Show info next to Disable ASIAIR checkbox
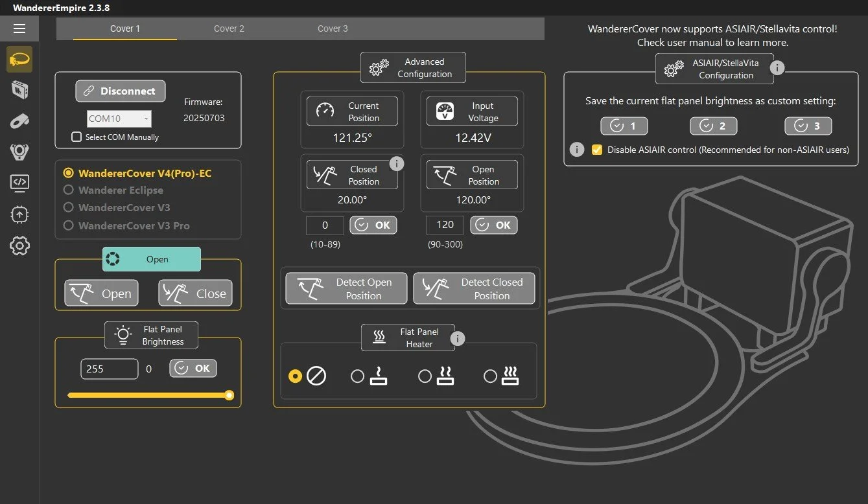The height and width of the screenshot is (504, 868). pyautogui.click(x=577, y=150)
